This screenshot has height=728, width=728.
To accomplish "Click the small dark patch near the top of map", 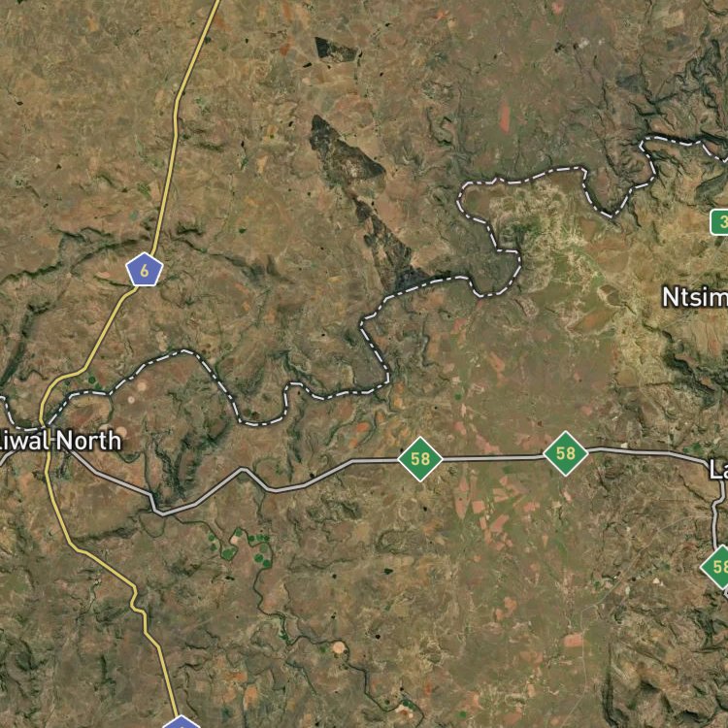I will (x=337, y=50).
